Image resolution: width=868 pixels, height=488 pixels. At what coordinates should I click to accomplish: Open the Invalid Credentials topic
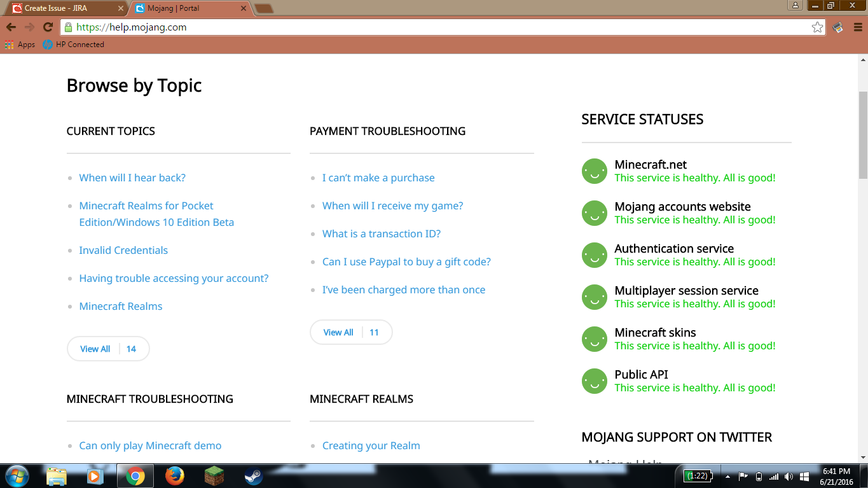pos(123,250)
